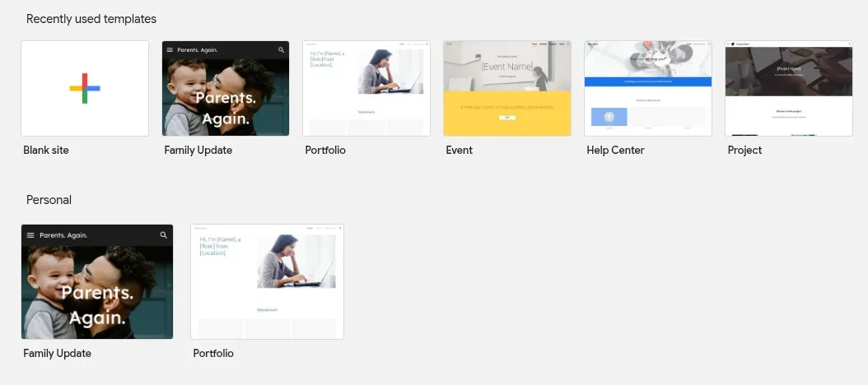
Task: Click "Family Update" label in Personal section
Action: pos(57,354)
